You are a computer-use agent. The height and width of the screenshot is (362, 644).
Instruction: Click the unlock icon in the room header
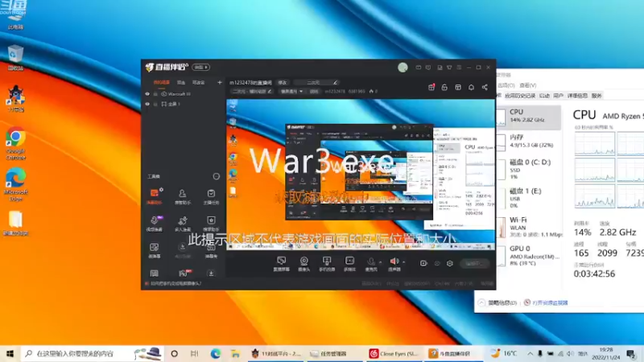point(444,87)
